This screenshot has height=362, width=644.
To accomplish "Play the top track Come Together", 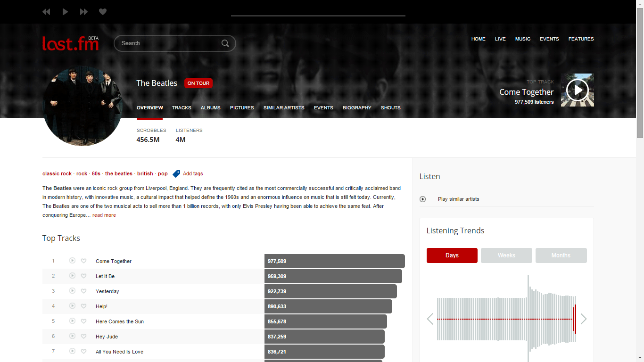I will [x=577, y=90].
